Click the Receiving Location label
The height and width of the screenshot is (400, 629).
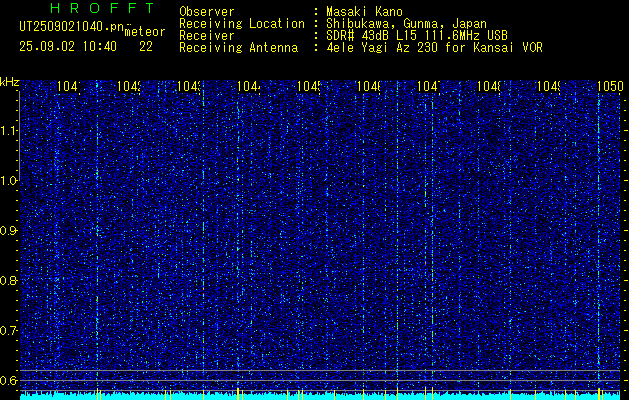(242, 24)
